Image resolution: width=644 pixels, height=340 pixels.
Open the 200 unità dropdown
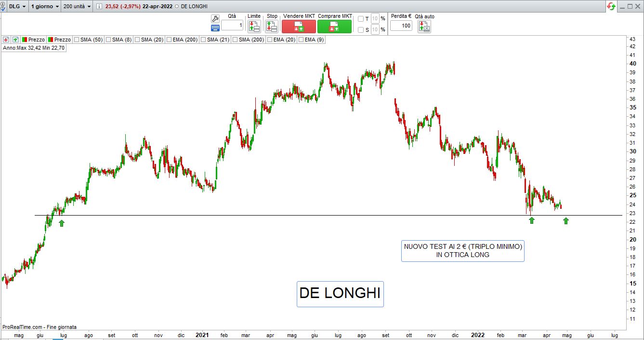77,7
